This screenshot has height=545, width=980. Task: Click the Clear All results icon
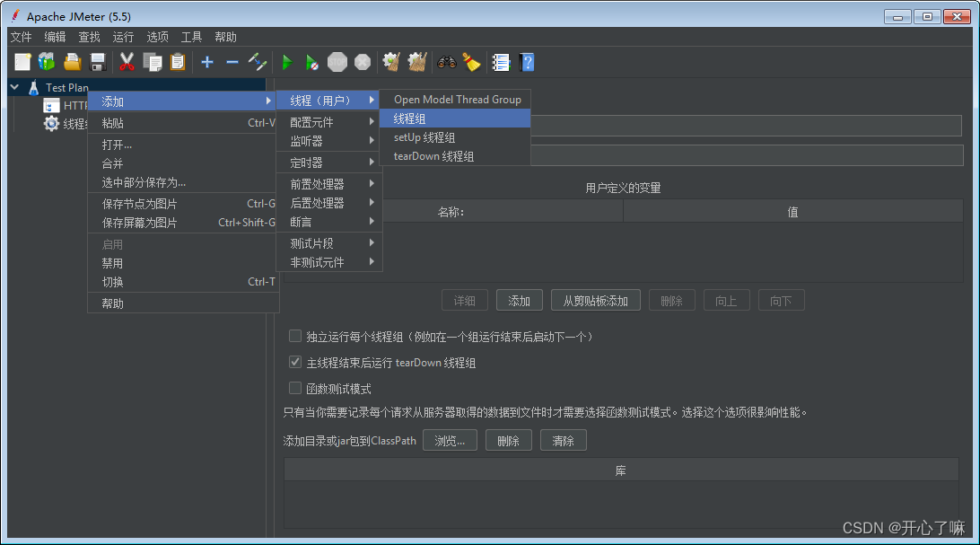(417, 62)
